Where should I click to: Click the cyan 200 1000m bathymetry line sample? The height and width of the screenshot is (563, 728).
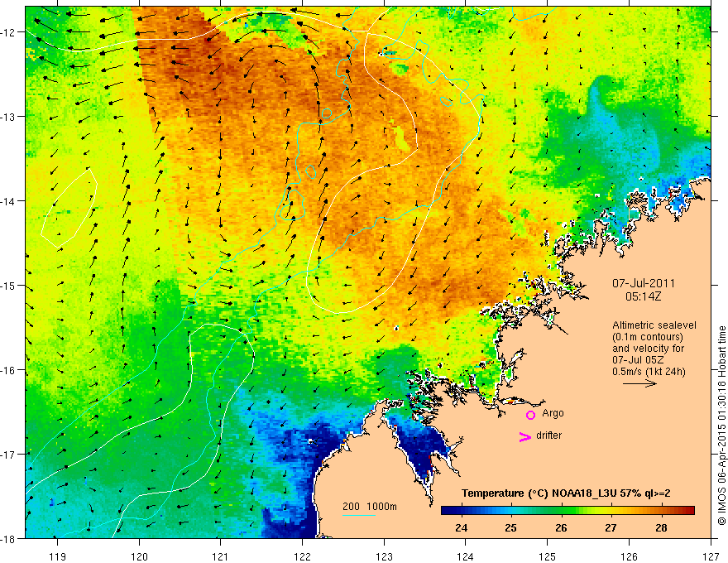point(359,515)
